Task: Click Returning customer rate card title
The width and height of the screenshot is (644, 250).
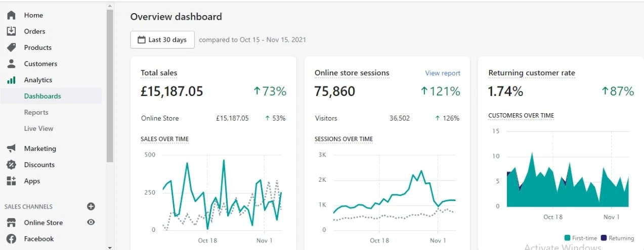Action: coord(532,73)
